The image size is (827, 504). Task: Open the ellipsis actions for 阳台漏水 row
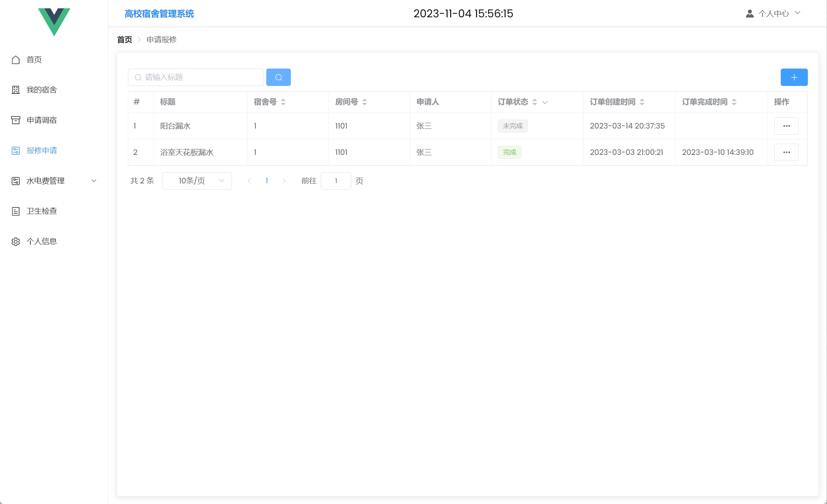click(786, 126)
